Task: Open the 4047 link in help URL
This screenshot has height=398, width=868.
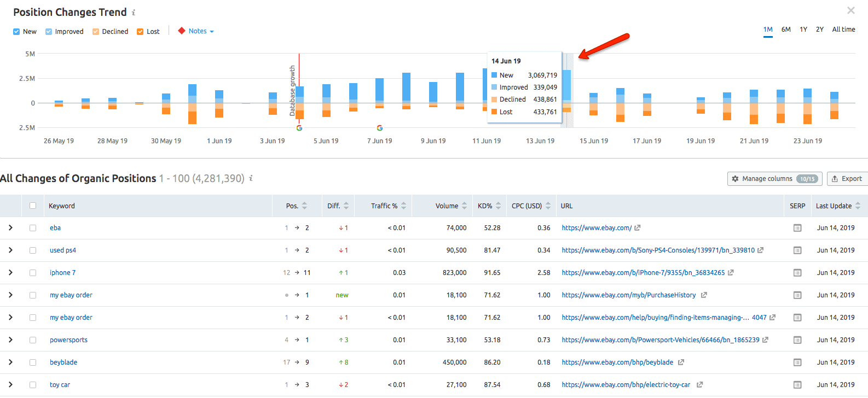Action: (759, 318)
